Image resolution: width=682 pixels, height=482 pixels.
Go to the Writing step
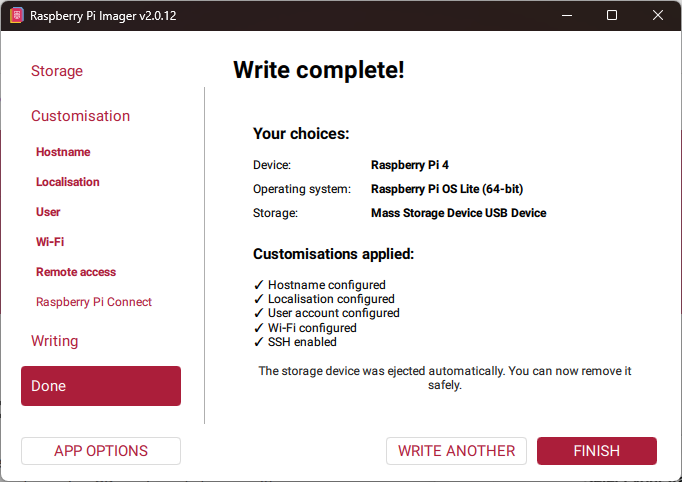pos(54,341)
